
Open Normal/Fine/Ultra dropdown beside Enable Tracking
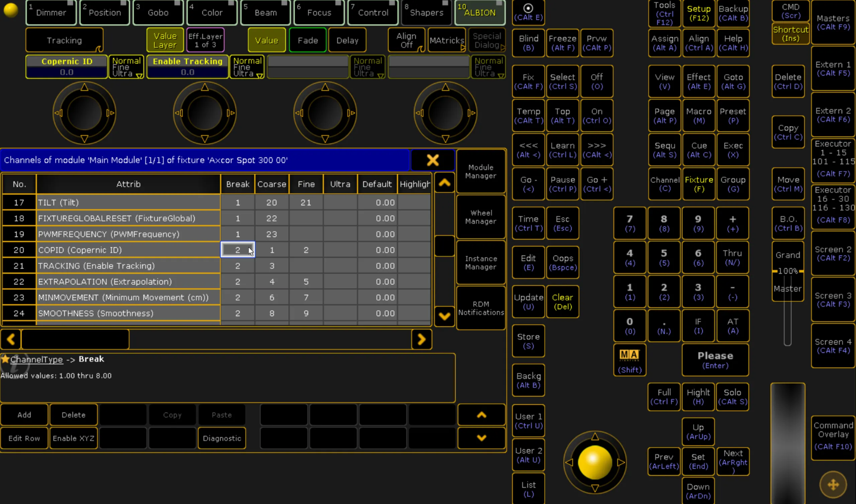tap(247, 67)
